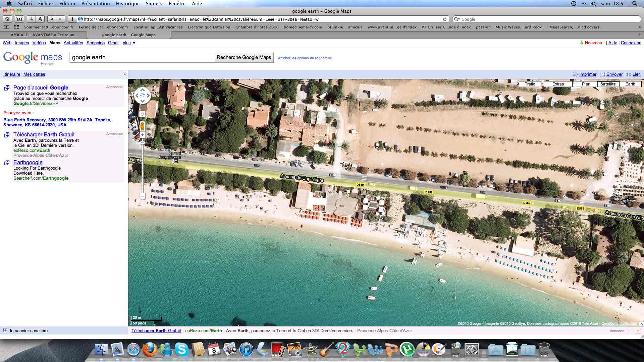
Task: Click the Street View pegman icon
Action: click(143, 126)
